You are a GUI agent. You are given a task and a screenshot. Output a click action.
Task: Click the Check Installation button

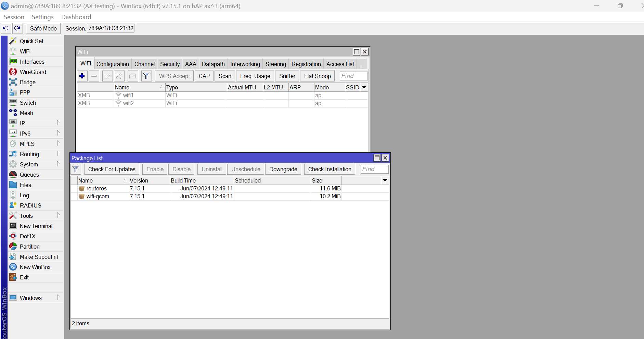point(330,169)
